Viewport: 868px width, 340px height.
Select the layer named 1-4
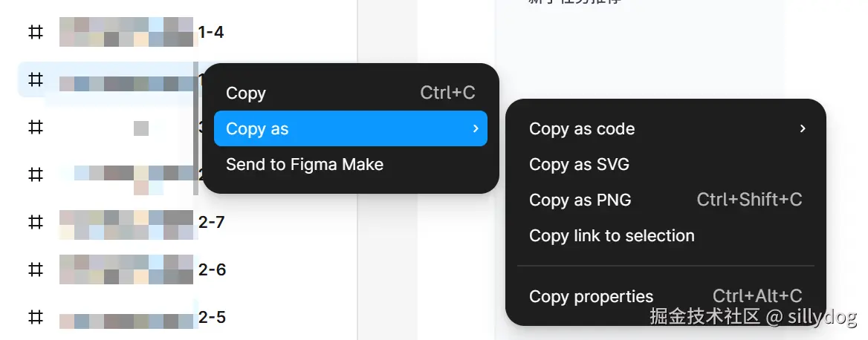point(211,32)
